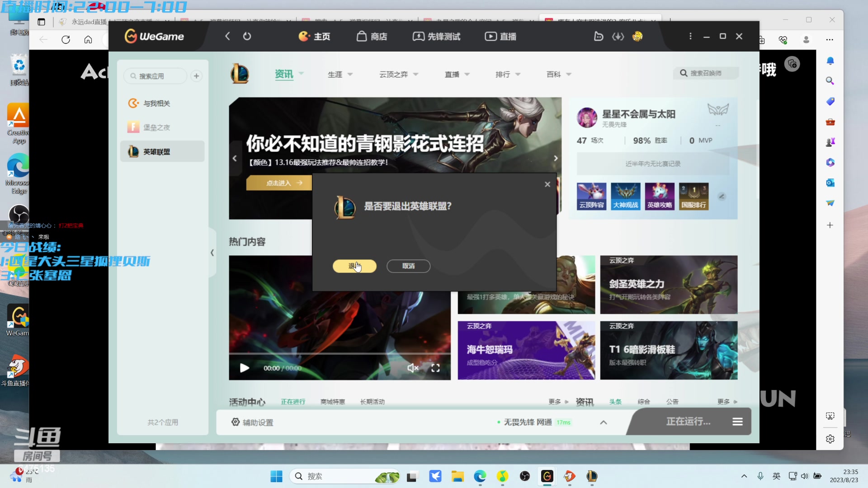Viewport: 868px width, 488px height.
Task: Select the 头条 news tab
Action: 615,402
